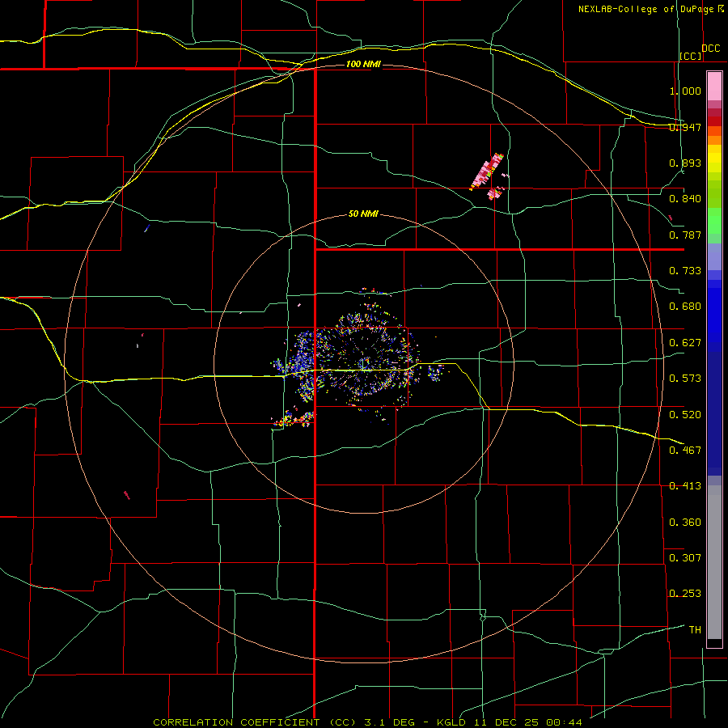Select the 0.787 scale value
The image size is (728, 728).
point(685,235)
